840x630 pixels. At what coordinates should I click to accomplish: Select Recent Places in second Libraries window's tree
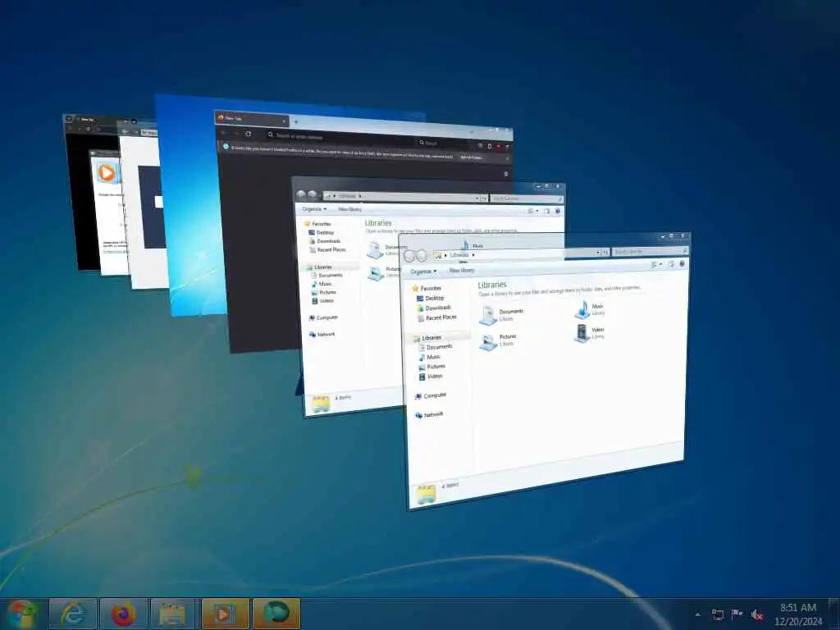(327, 249)
